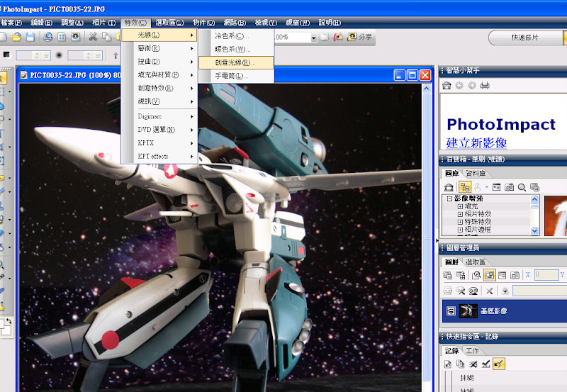Toggle the tree view icon in EasyPalette

tap(465, 187)
